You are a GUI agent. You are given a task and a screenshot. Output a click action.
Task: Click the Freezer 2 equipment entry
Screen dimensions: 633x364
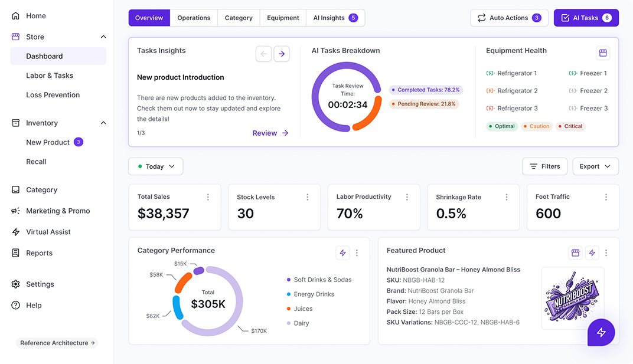click(x=588, y=91)
